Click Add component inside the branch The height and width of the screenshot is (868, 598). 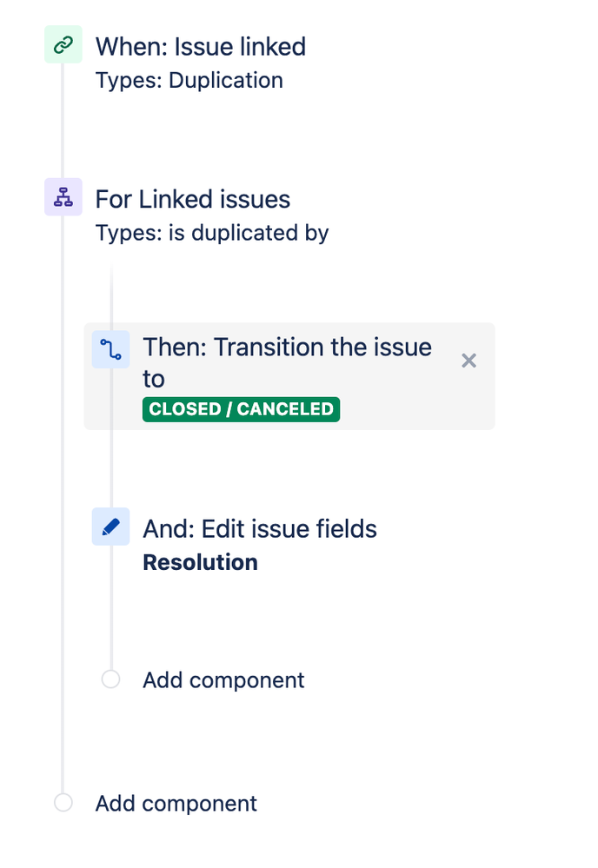[223, 680]
